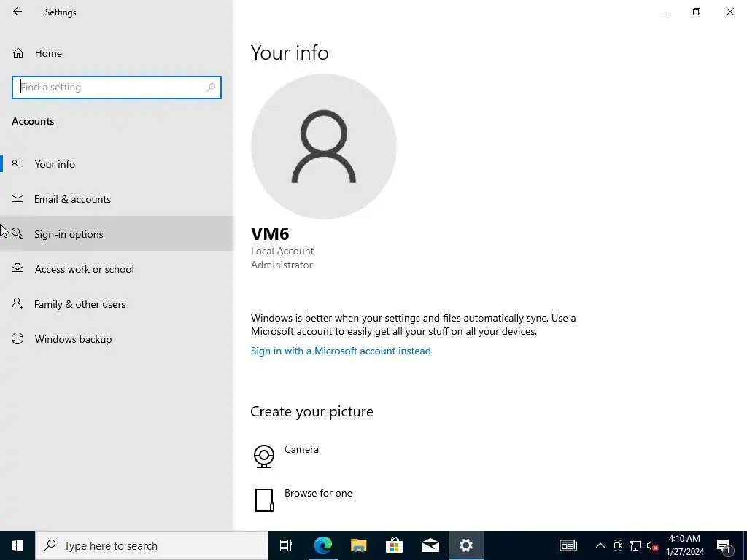Click the network tray icon
This screenshot has width=747, height=560.
point(635,545)
